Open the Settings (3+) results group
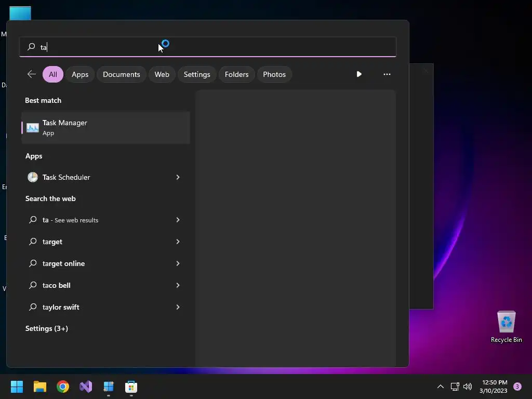 46,328
